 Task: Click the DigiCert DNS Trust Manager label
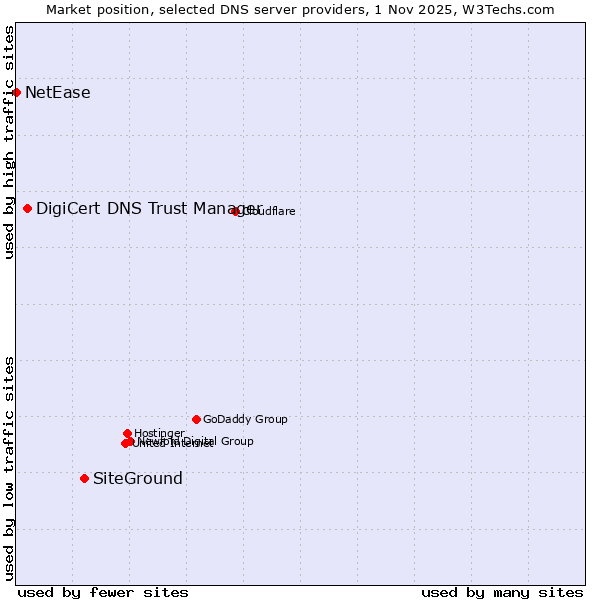point(140,208)
